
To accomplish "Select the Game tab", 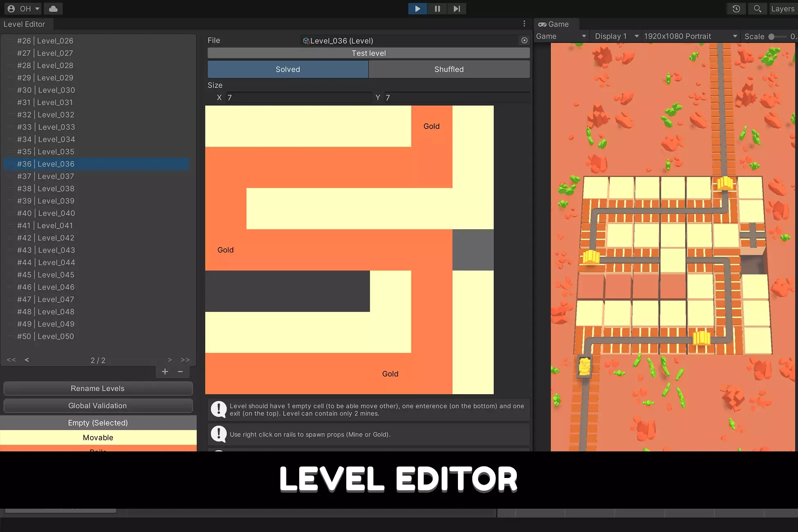I will pyautogui.click(x=554, y=24).
